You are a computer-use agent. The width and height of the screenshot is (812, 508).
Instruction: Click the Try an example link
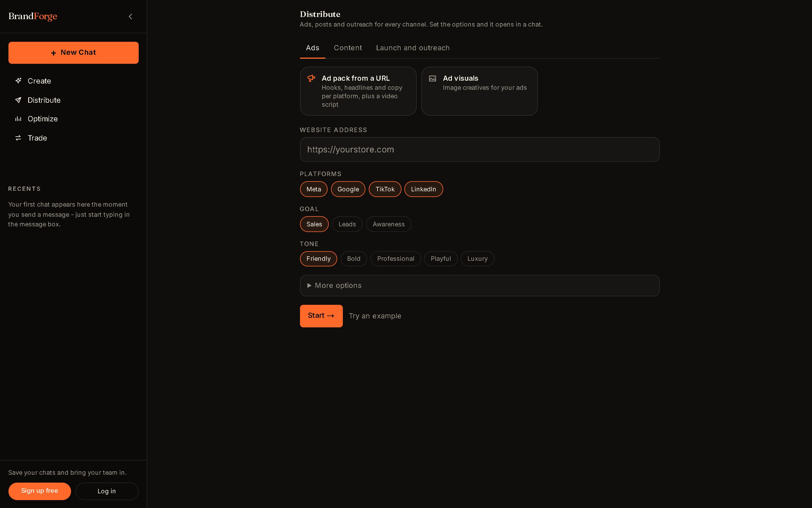[x=375, y=316]
